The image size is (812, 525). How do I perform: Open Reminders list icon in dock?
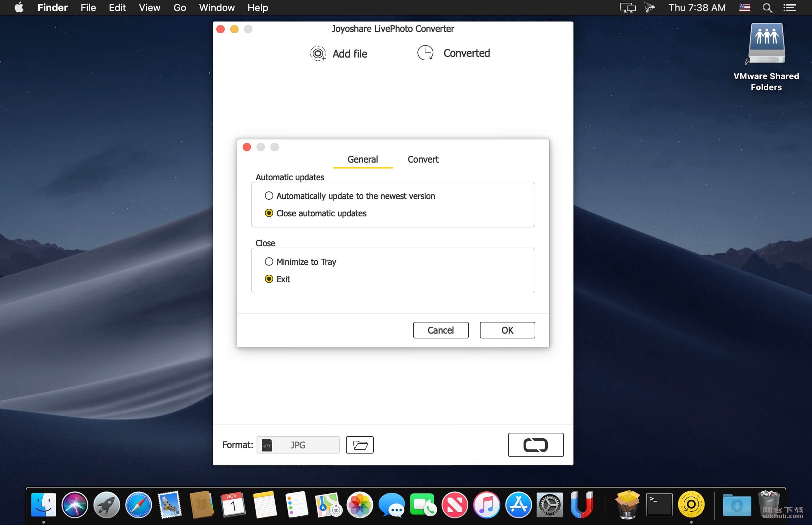click(297, 505)
